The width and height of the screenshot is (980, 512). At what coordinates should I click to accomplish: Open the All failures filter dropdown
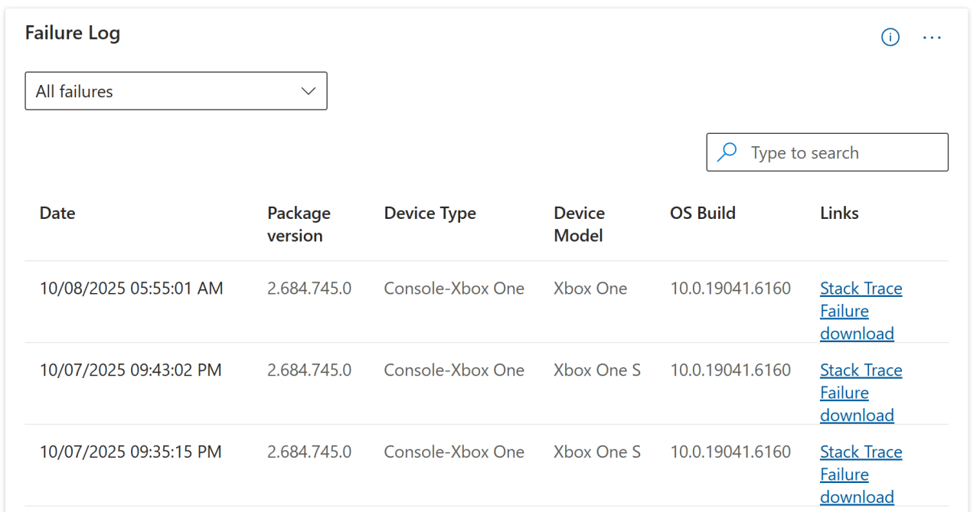(x=176, y=90)
